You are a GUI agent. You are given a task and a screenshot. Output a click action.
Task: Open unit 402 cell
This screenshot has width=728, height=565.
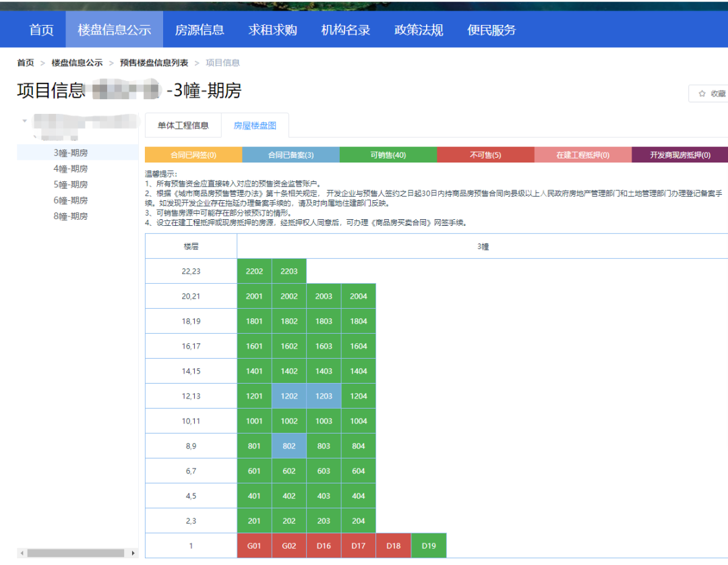289,496
